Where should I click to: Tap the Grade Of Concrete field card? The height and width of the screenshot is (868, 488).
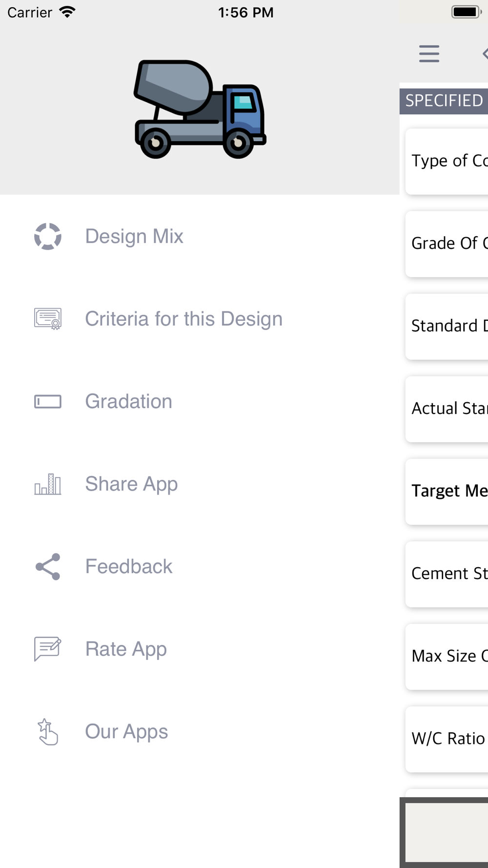(447, 244)
